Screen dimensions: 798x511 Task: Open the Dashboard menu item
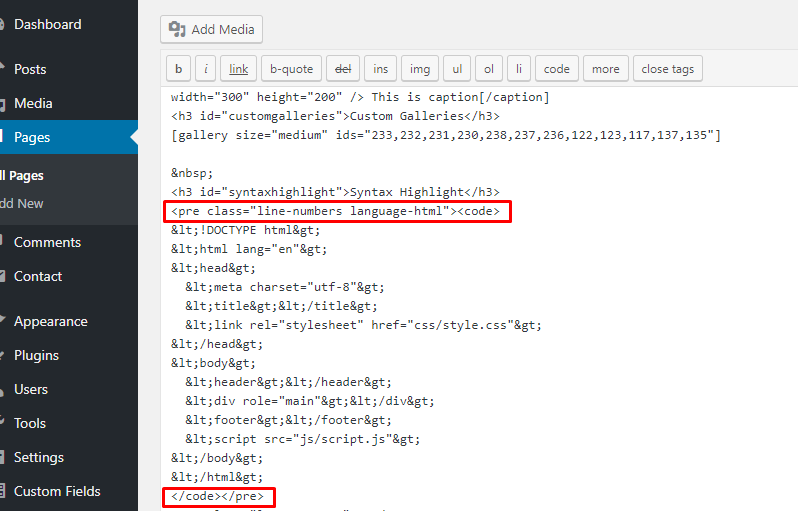pyautogui.click(x=48, y=24)
